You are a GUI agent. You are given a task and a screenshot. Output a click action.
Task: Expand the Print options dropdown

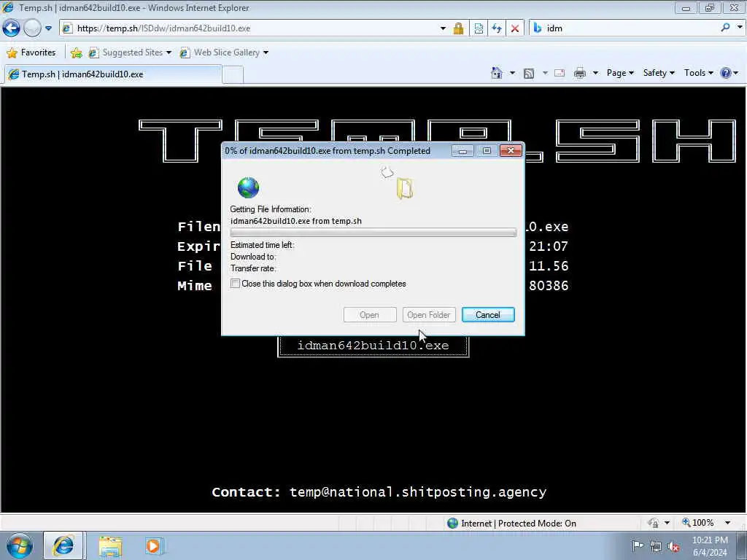coord(595,73)
